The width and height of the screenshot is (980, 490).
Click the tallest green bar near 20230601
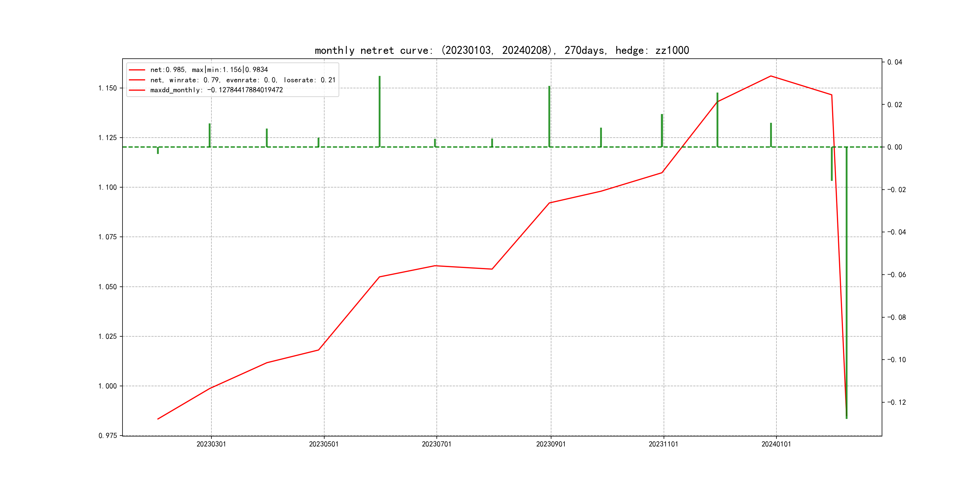click(x=379, y=111)
